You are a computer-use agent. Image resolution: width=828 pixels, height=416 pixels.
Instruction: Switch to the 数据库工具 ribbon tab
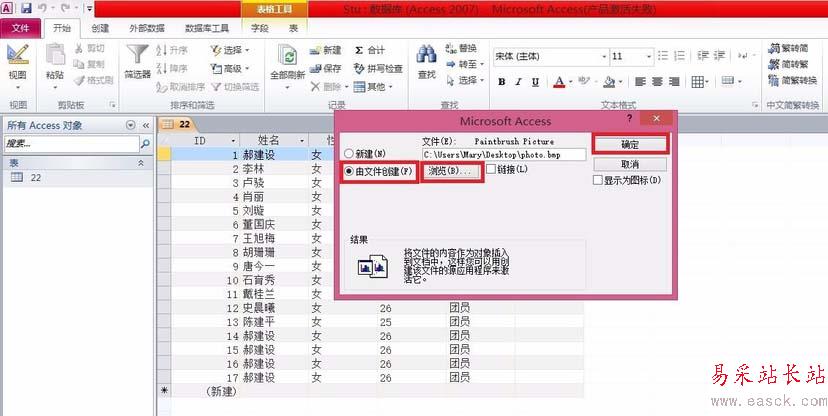pos(207,29)
